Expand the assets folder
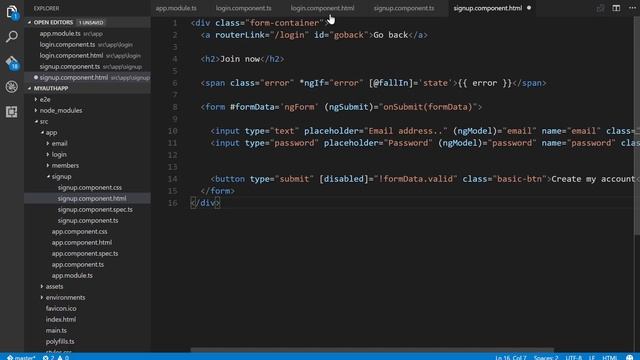 point(54,287)
